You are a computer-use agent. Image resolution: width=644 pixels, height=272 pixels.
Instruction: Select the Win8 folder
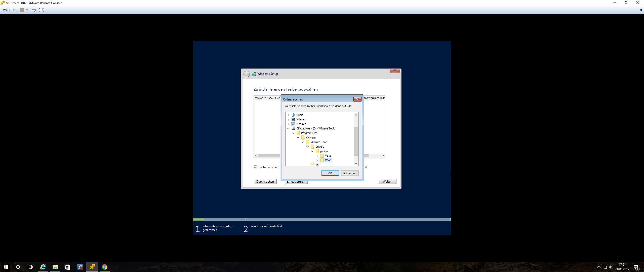[x=328, y=160]
